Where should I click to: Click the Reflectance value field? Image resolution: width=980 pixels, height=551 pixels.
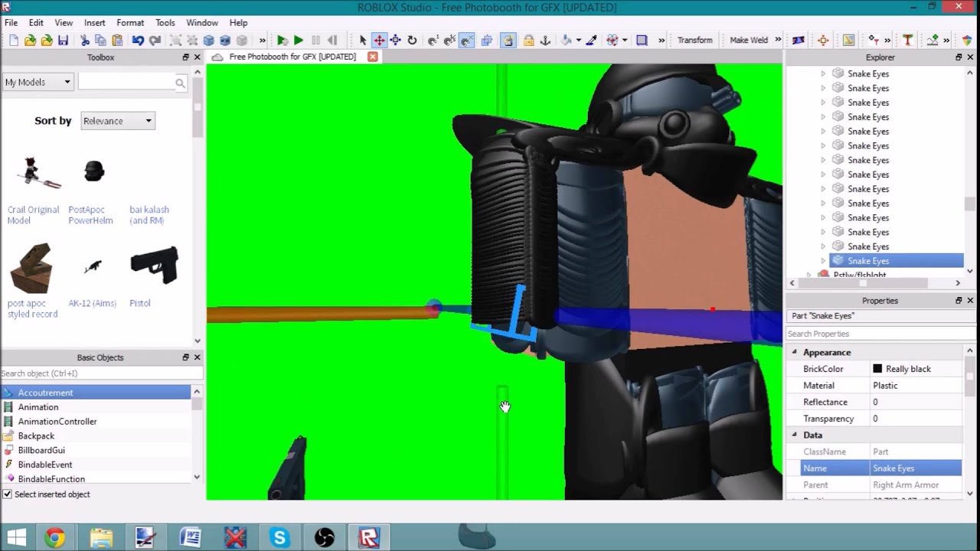[916, 402]
